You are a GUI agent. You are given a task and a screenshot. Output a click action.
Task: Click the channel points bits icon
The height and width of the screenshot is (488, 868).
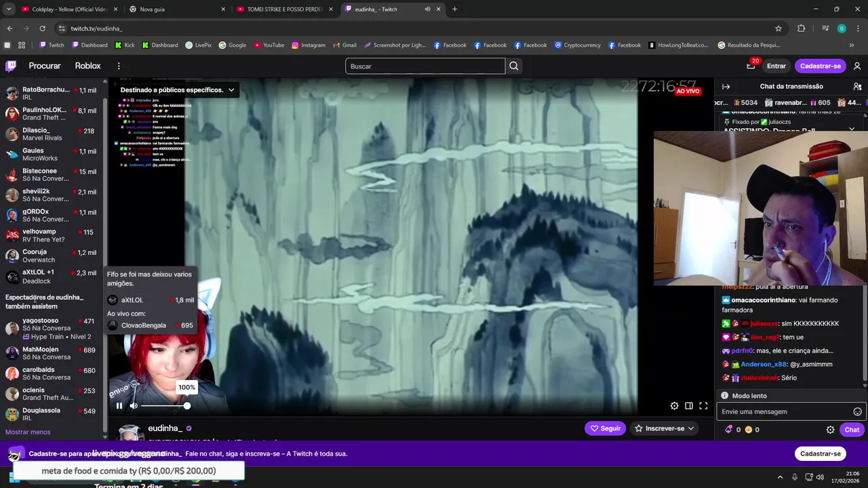point(729,430)
